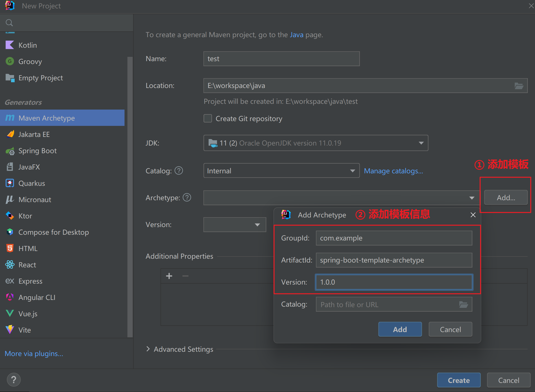Click the ArtifactId input field
This screenshot has height=392, width=535.
click(x=394, y=260)
